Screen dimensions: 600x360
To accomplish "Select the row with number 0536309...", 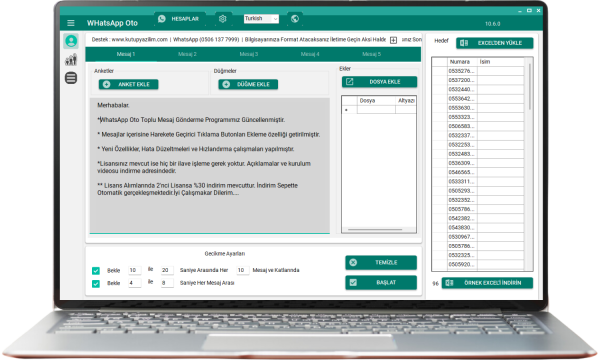I will pyautogui.click(x=478, y=163).
